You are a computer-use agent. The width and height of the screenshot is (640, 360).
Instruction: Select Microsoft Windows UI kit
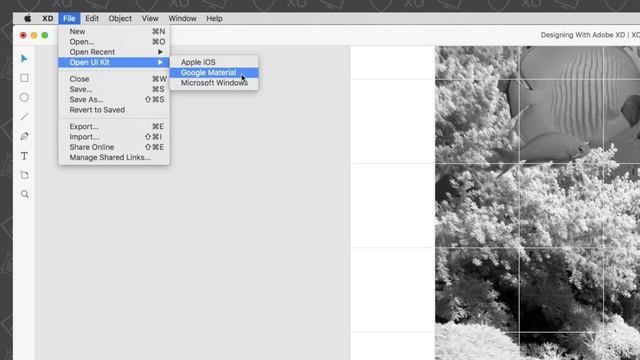point(214,83)
